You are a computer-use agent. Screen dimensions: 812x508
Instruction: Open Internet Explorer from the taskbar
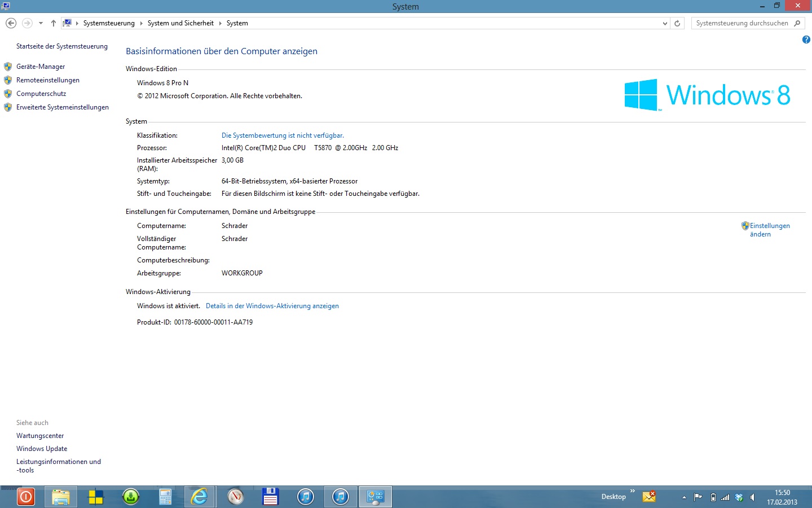click(200, 497)
